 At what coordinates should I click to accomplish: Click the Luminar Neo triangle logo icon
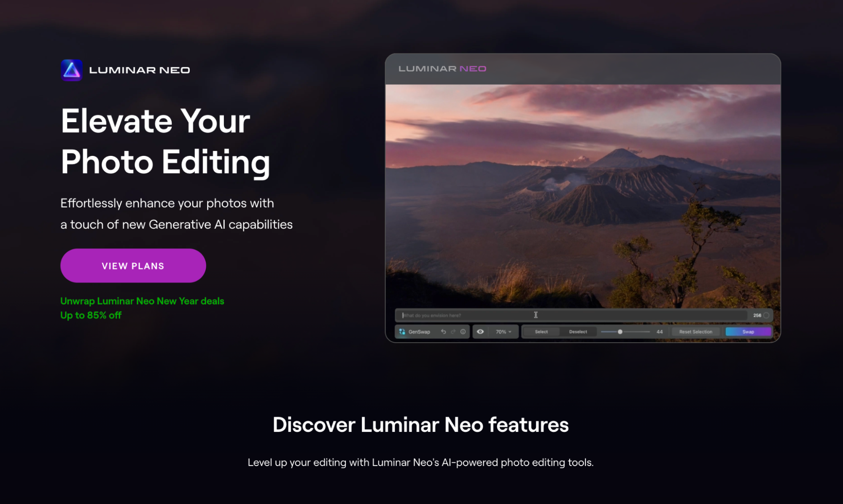[71, 70]
